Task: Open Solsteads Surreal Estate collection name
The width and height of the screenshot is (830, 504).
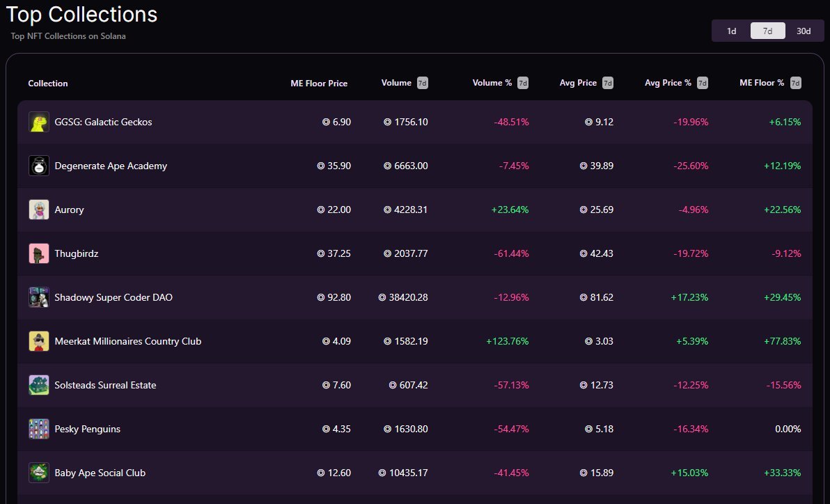Action: pos(105,386)
